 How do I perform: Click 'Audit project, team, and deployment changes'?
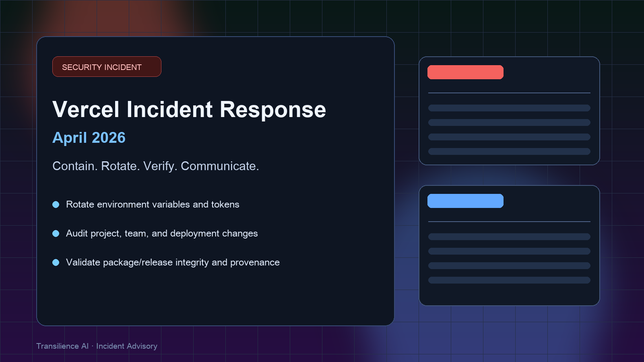[162, 233]
